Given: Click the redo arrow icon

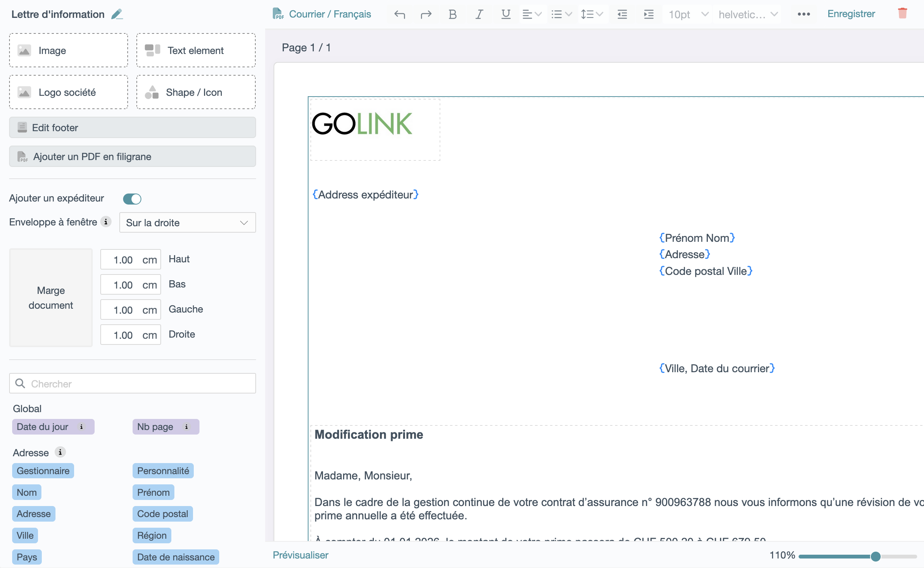Looking at the screenshot, I should pyautogui.click(x=426, y=14).
